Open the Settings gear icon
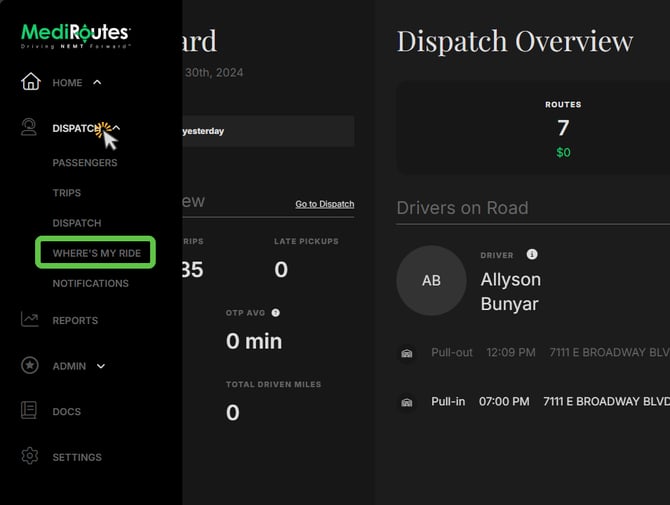 coord(31,457)
